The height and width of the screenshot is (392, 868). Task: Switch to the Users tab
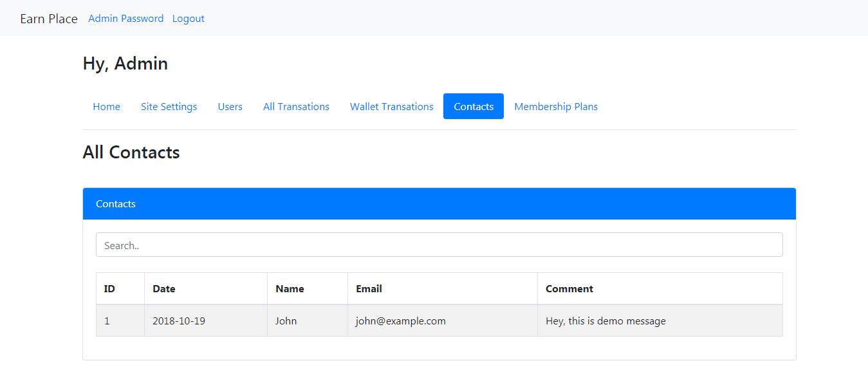click(230, 106)
